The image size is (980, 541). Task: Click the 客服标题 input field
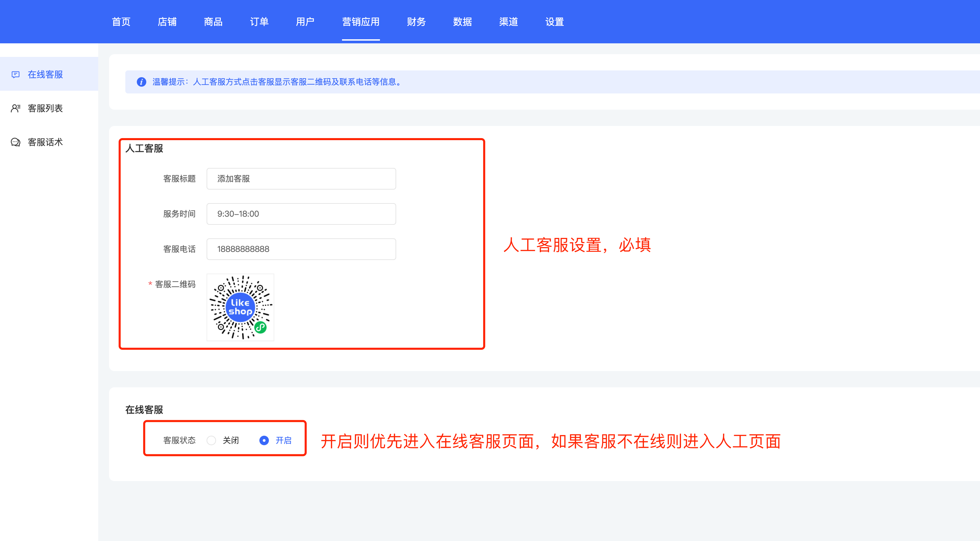[301, 178]
